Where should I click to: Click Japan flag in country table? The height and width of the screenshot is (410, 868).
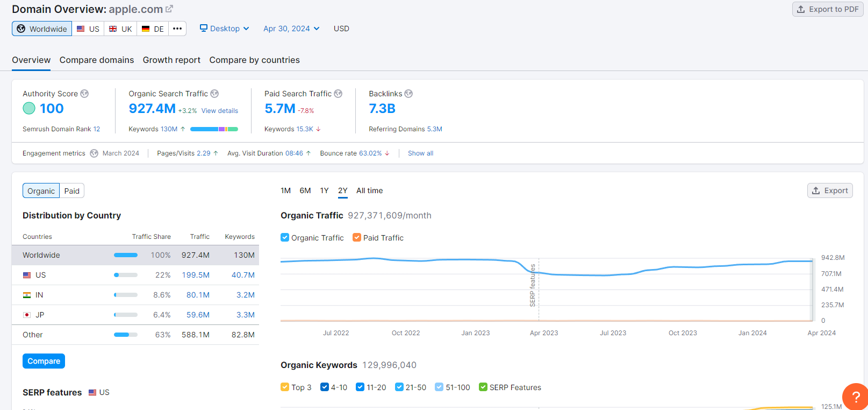(x=27, y=315)
